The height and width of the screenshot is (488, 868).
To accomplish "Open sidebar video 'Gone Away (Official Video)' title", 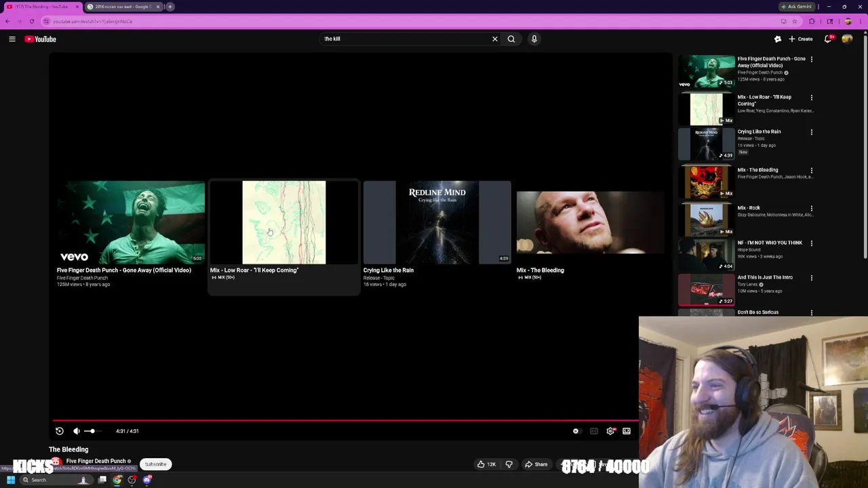I will coord(771,62).
